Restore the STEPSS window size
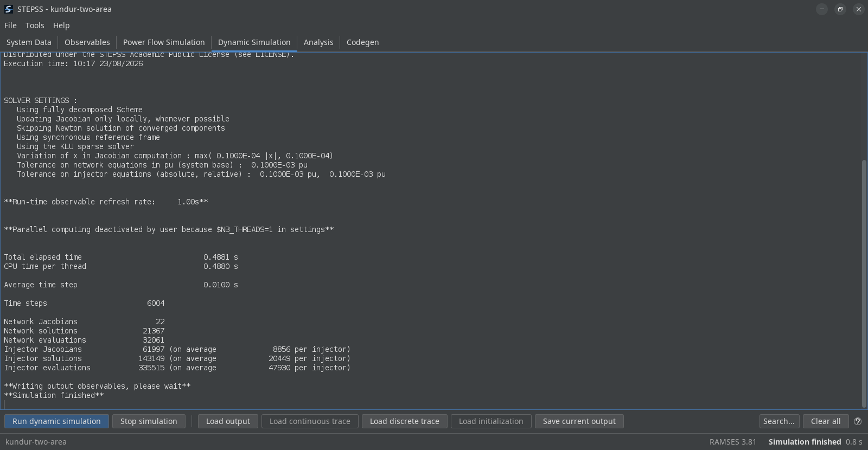 [840, 9]
